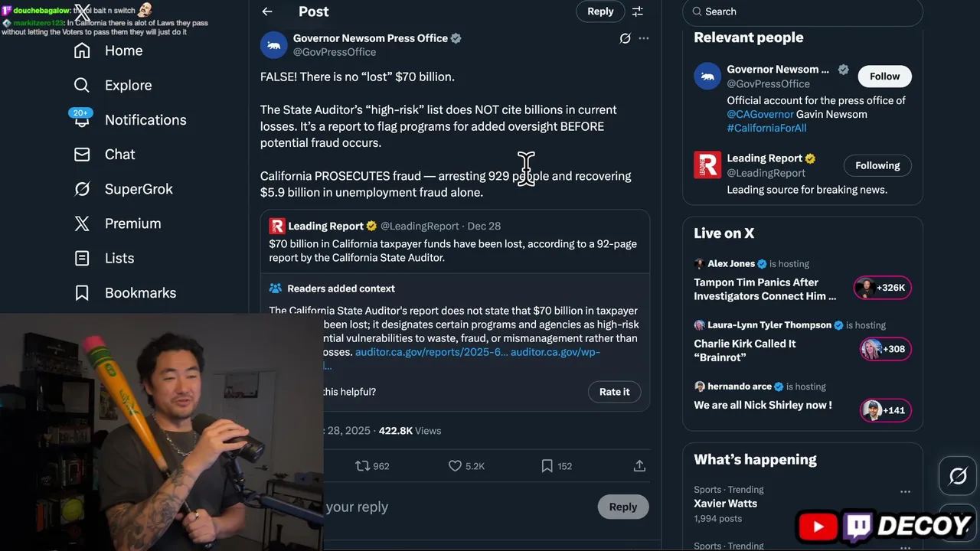Viewport: 980px width, 551px height.
Task: Like the post using the heart icon
Action: tap(455, 465)
